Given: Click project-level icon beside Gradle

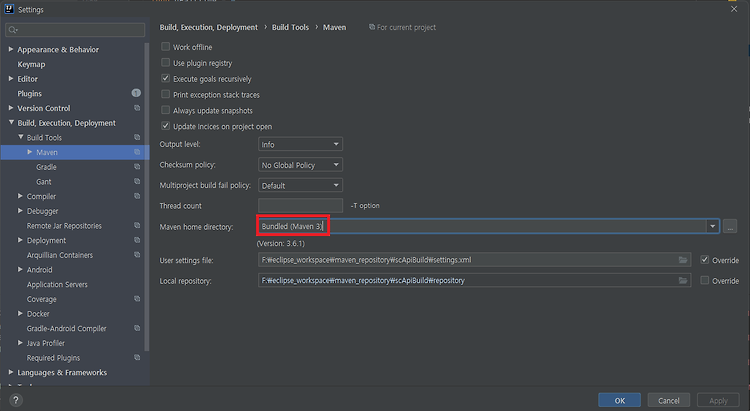Looking at the screenshot, I should point(137,167).
